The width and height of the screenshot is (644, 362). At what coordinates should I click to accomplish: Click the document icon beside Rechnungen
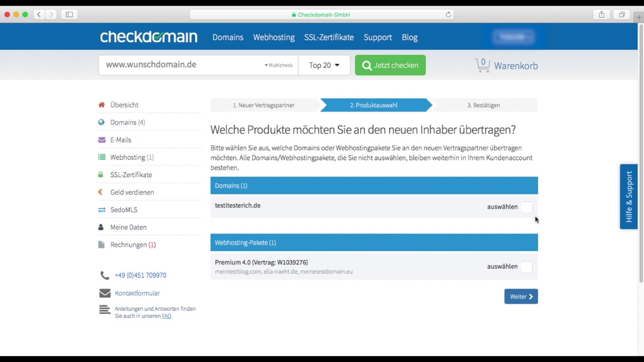point(101,245)
